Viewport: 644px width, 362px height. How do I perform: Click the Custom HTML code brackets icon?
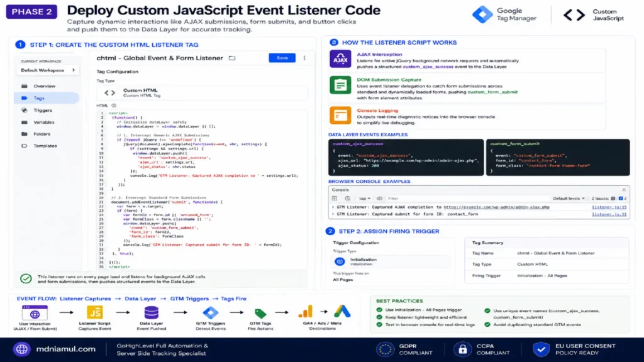[109, 93]
